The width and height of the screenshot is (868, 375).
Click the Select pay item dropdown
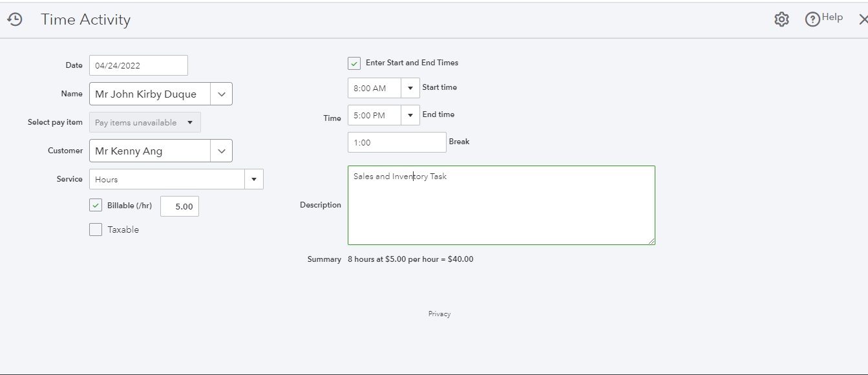[x=145, y=122]
